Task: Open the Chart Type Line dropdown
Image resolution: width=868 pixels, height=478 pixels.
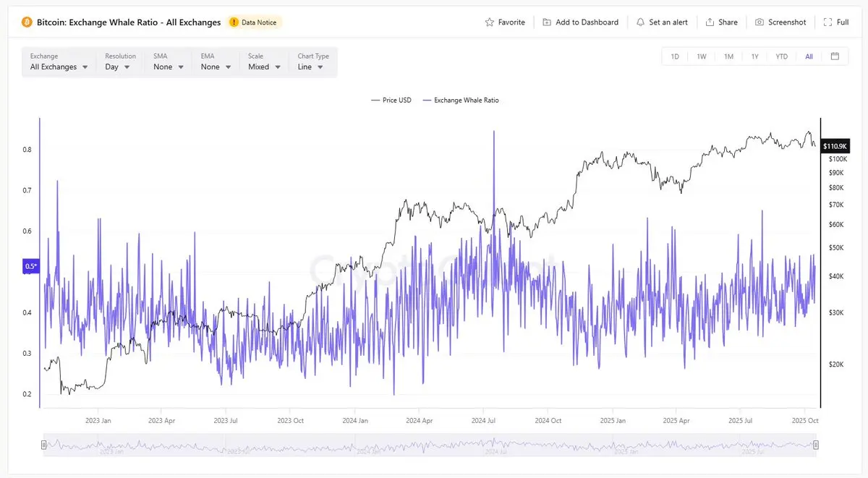Action: [x=313, y=62]
